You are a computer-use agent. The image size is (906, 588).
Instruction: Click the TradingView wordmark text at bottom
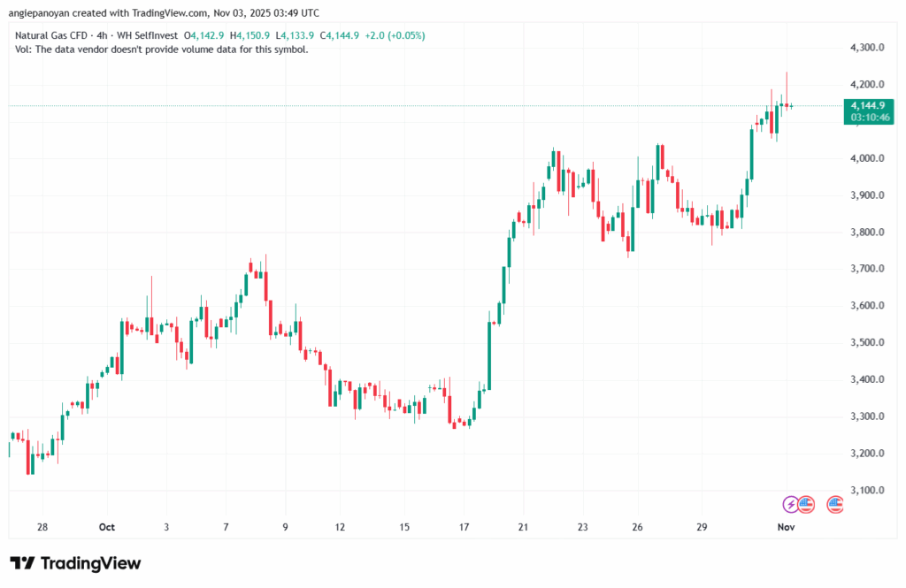point(92,563)
